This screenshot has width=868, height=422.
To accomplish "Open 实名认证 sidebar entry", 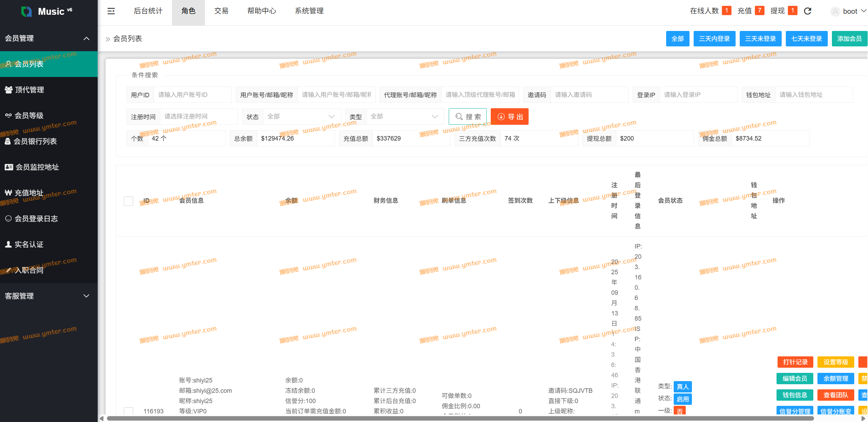I will pos(29,244).
